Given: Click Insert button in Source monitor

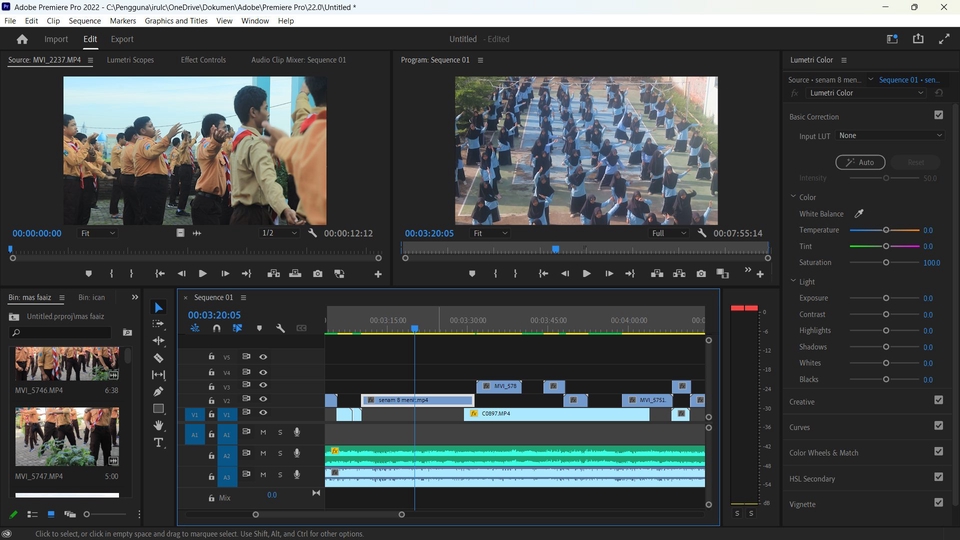Looking at the screenshot, I should (x=274, y=274).
